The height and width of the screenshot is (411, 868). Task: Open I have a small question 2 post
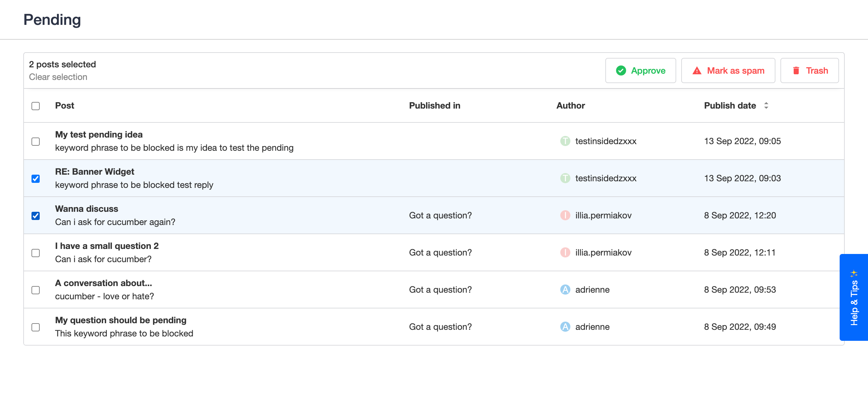click(107, 246)
